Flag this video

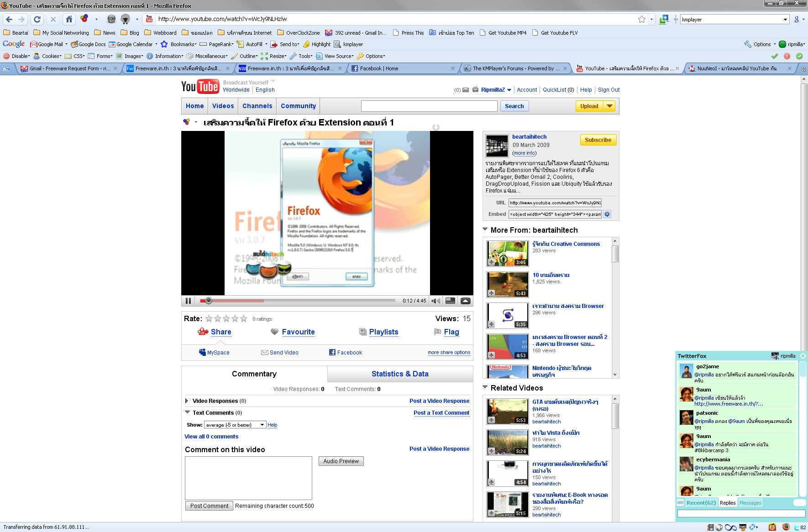coord(447,332)
